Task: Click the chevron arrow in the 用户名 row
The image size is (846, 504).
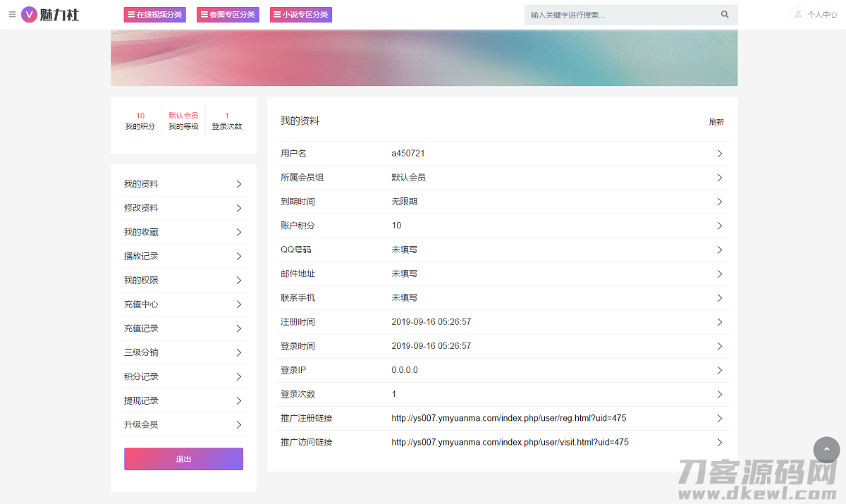Action: point(719,154)
